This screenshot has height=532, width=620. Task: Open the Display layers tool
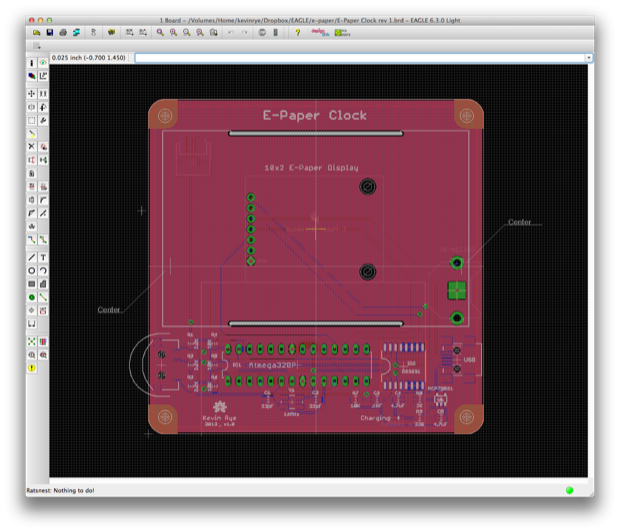coord(32,76)
